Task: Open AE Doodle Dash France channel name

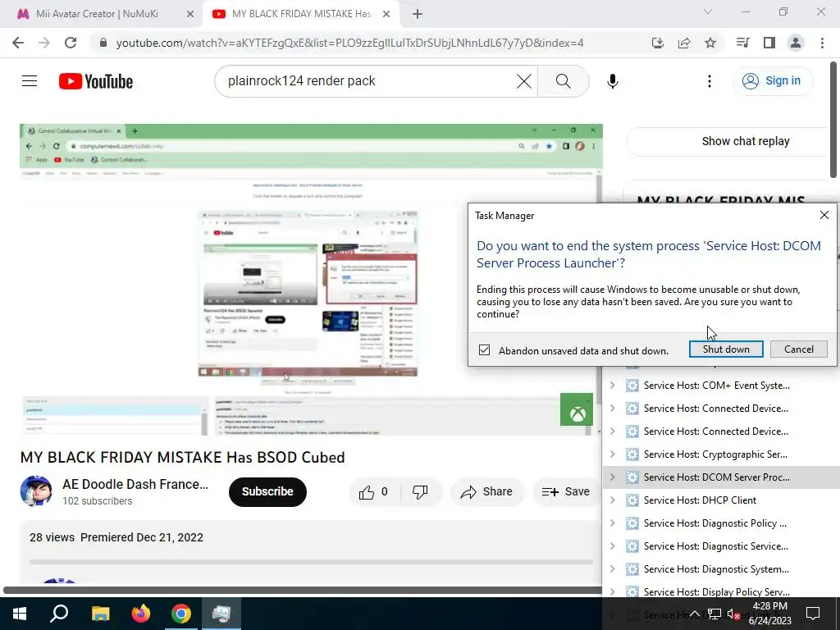Action: pyautogui.click(x=135, y=484)
